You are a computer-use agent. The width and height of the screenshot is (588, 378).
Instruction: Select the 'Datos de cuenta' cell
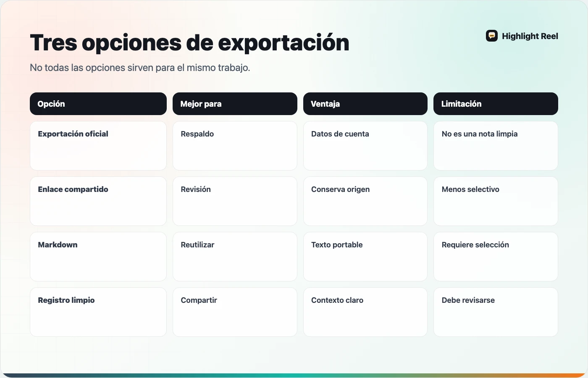365,146
